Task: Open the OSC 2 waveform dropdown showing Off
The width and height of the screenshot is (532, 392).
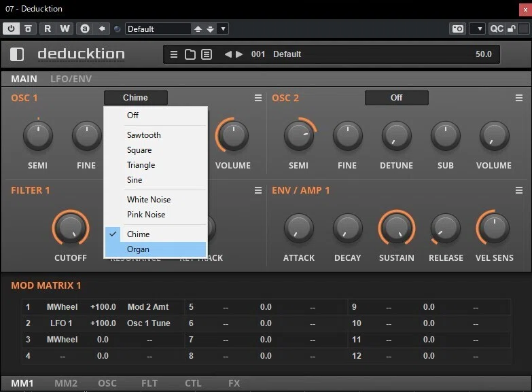Action: [397, 98]
